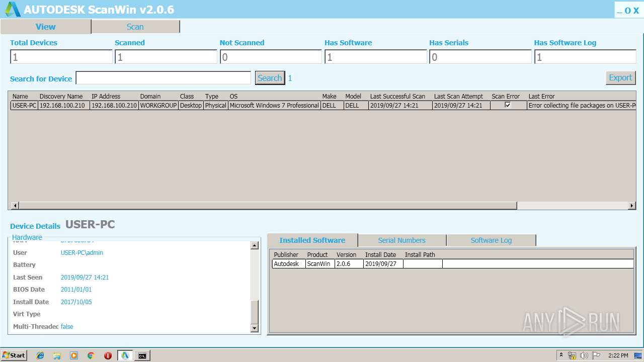
Task: Select the USER-PC device row name cell
Action: [x=24, y=106]
